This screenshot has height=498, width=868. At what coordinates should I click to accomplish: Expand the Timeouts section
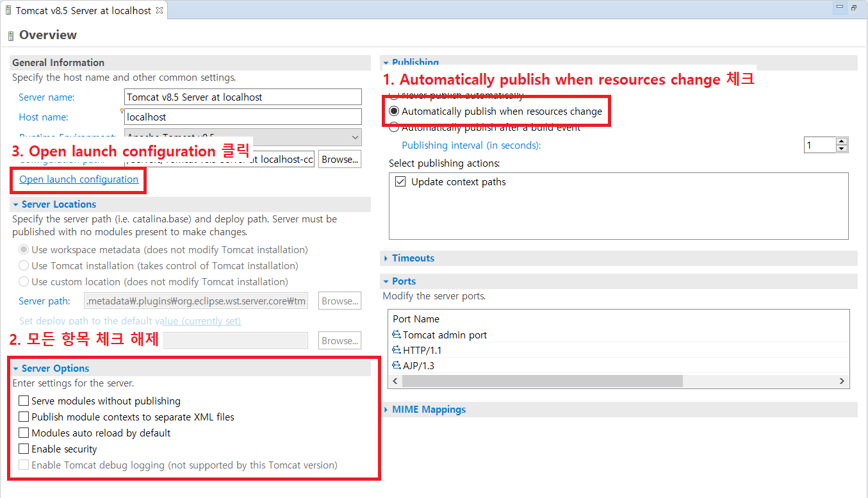click(386, 258)
